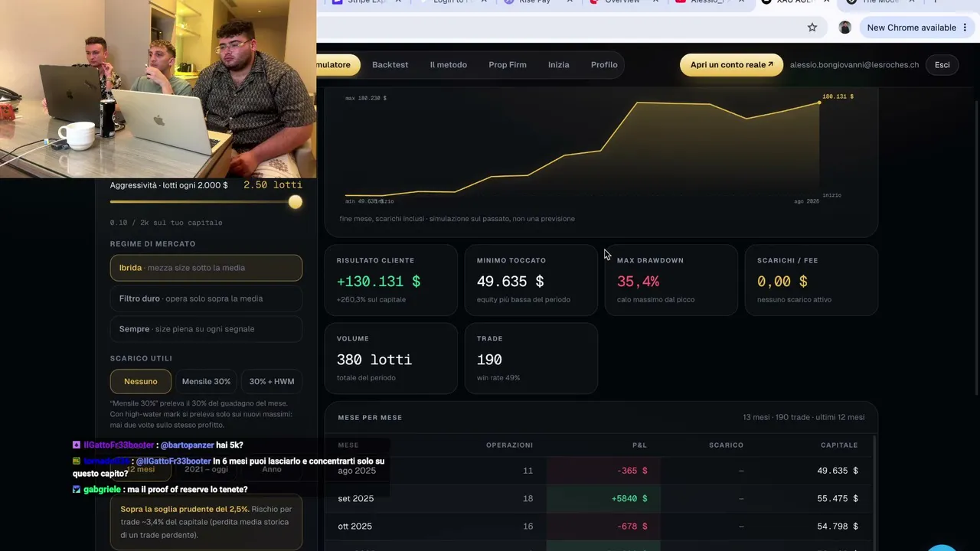Select the 2021 – oggi period
980x551 pixels.
pyautogui.click(x=206, y=469)
